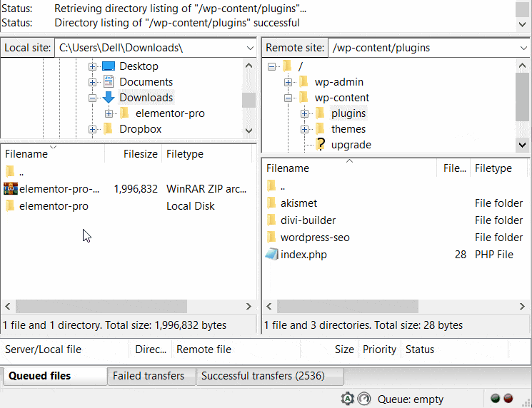Click the plugins folder icon in remote tree
This screenshot has width=532, height=408.
(320, 113)
